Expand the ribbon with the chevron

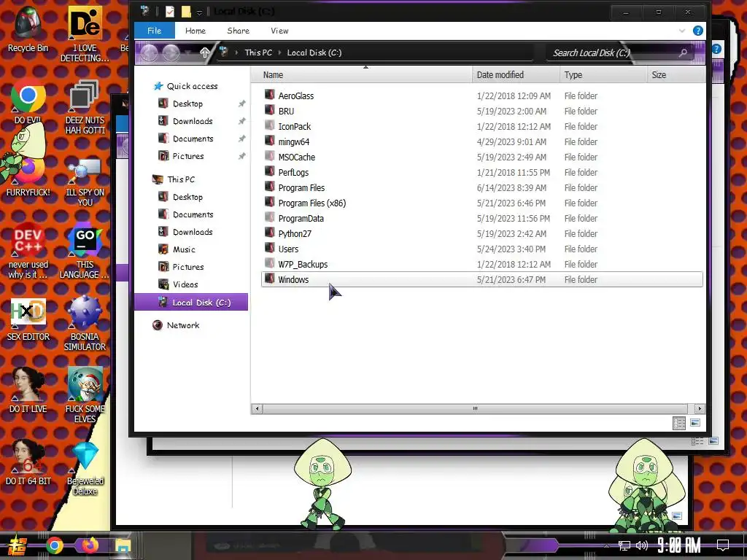pyautogui.click(x=682, y=31)
